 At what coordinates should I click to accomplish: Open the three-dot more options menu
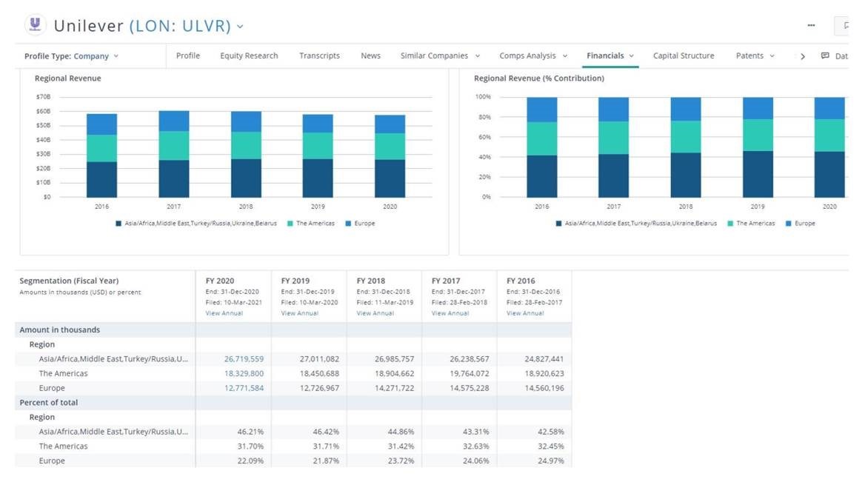(x=811, y=26)
